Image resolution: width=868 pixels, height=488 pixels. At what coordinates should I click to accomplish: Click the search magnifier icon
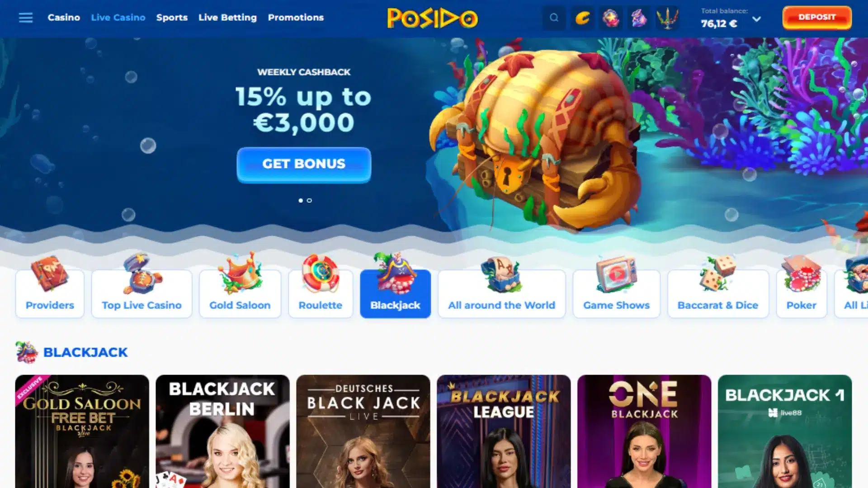554,18
